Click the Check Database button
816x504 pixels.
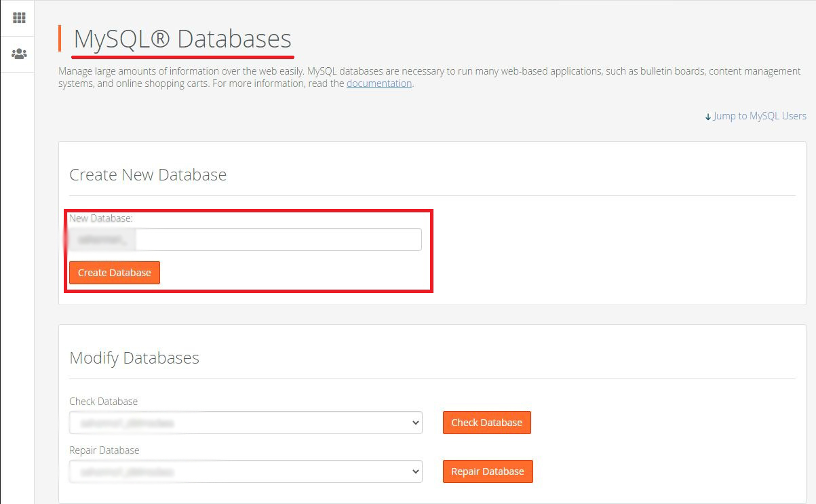click(487, 423)
